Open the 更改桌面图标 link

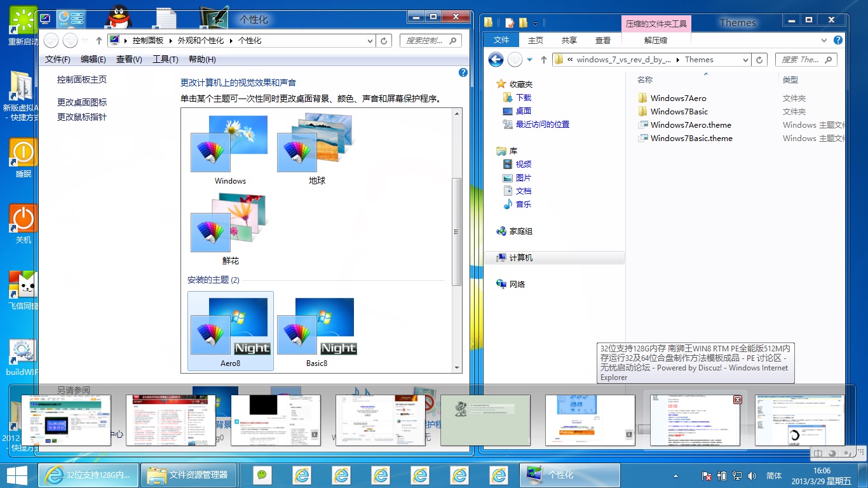82,102
